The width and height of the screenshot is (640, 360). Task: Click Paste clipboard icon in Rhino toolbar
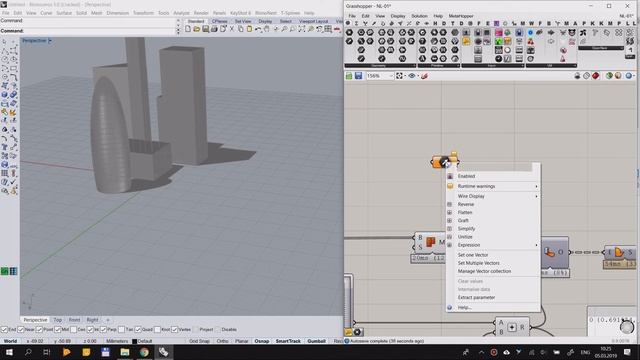(x=249, y=29)
